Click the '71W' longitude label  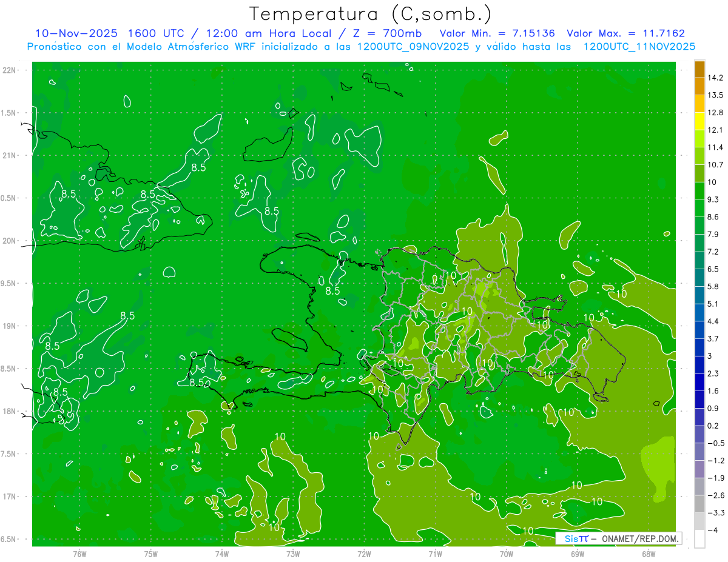click(435, 554)
